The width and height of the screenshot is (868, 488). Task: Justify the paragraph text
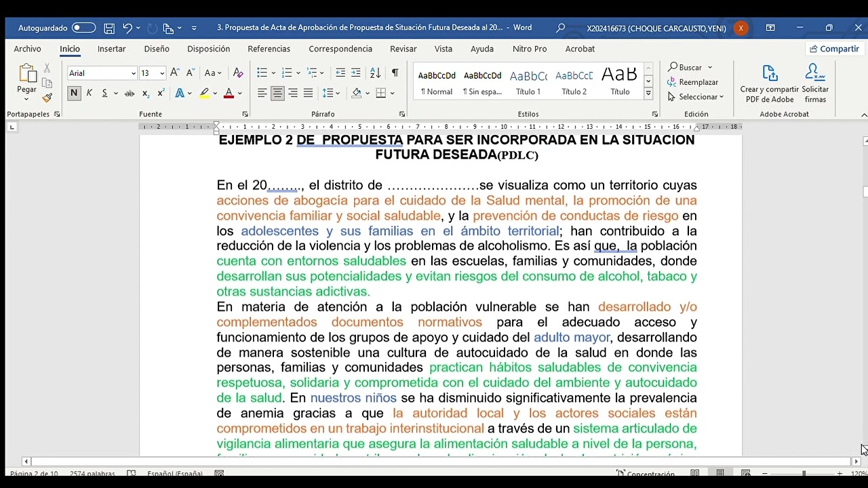(x=308, y=93)
